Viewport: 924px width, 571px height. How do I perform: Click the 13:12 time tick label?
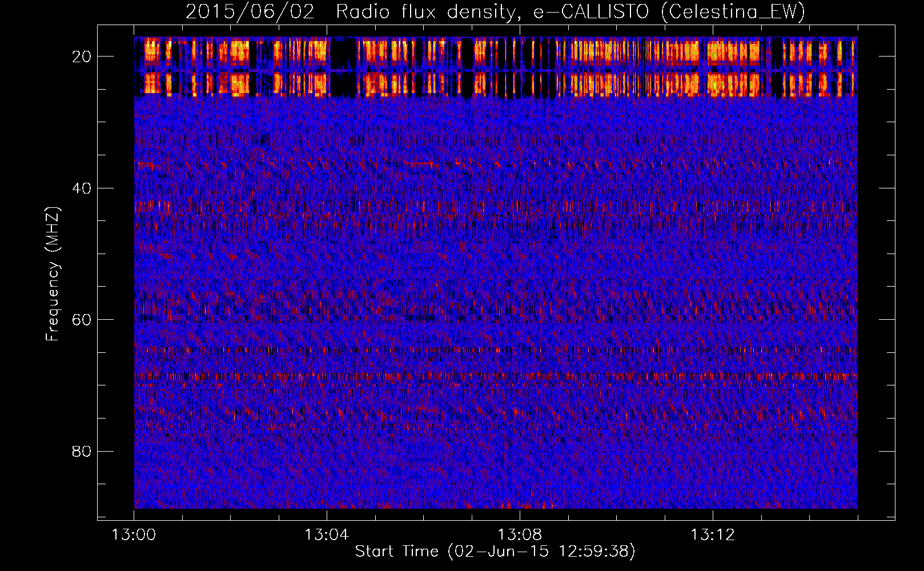pyautogui.click(x=713, y=535)
